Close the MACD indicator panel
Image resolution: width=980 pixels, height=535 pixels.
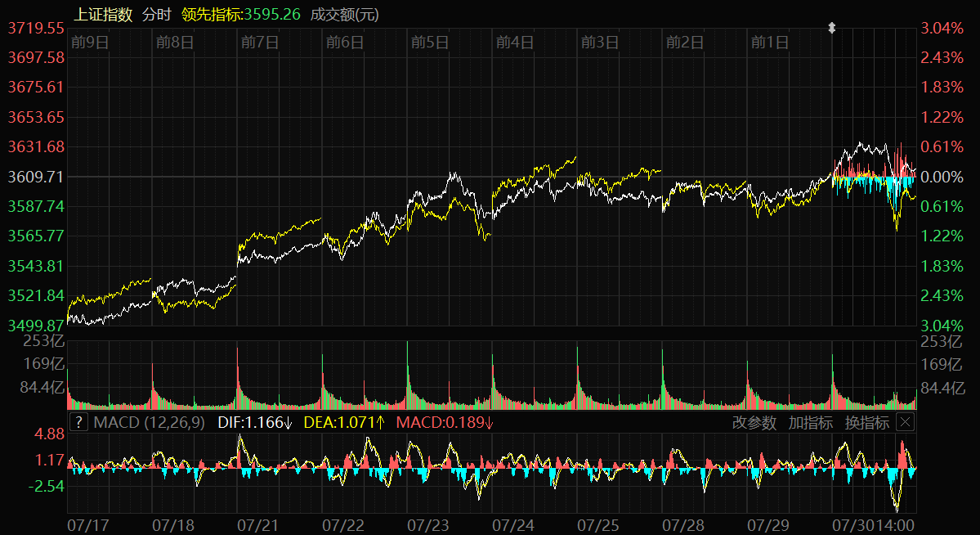[x=905, y=422]
